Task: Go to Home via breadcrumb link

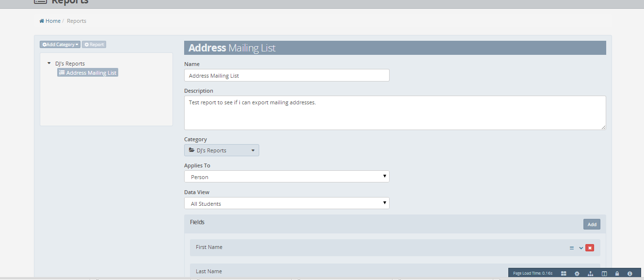Action: tap(53, 21)
